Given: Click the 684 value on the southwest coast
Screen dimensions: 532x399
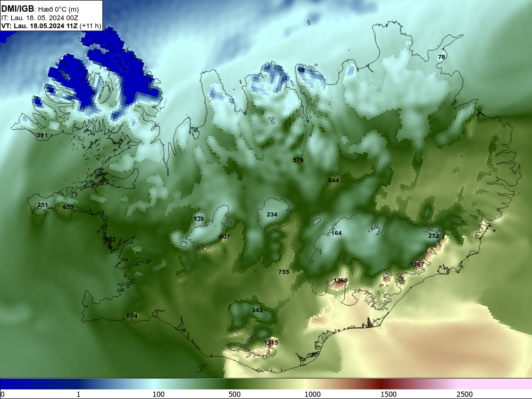Looking at the screenshot, I should point(132,315).
